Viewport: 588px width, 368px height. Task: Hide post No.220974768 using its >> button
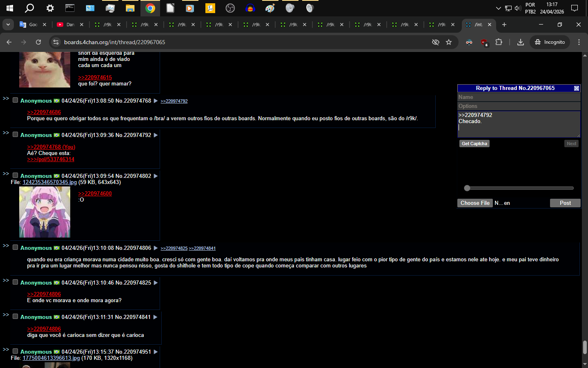coord(6,99)
